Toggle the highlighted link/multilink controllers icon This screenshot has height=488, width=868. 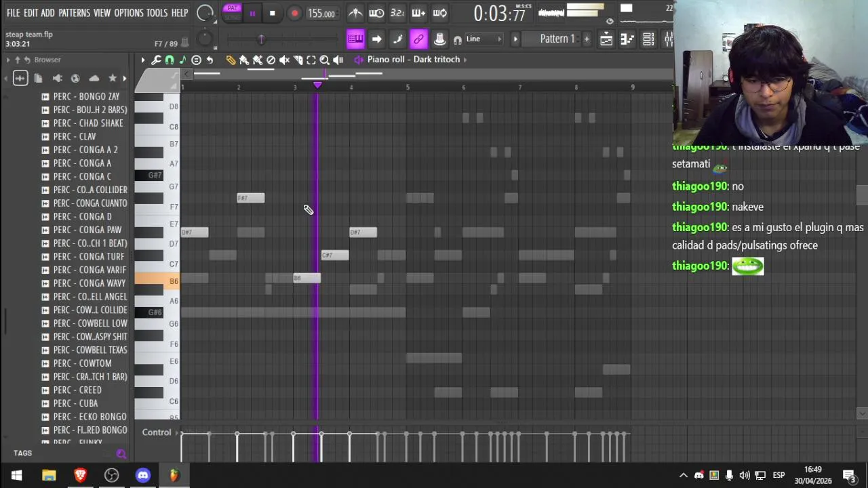pos(418,39)
